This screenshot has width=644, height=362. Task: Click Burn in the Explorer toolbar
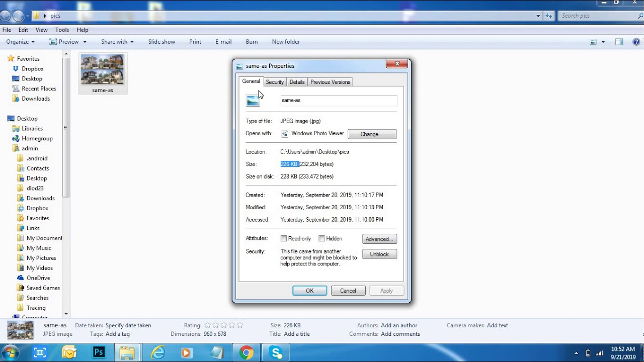click(x=252, y=42)
